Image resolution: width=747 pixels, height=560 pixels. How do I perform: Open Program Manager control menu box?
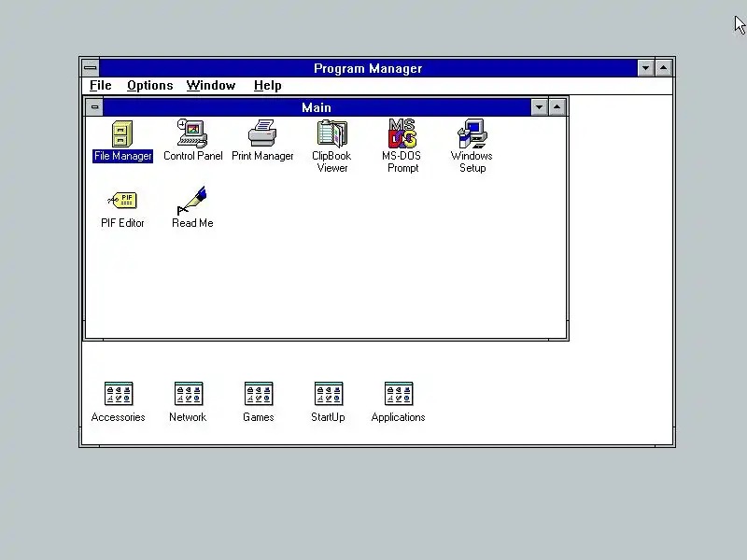point(90,68)
